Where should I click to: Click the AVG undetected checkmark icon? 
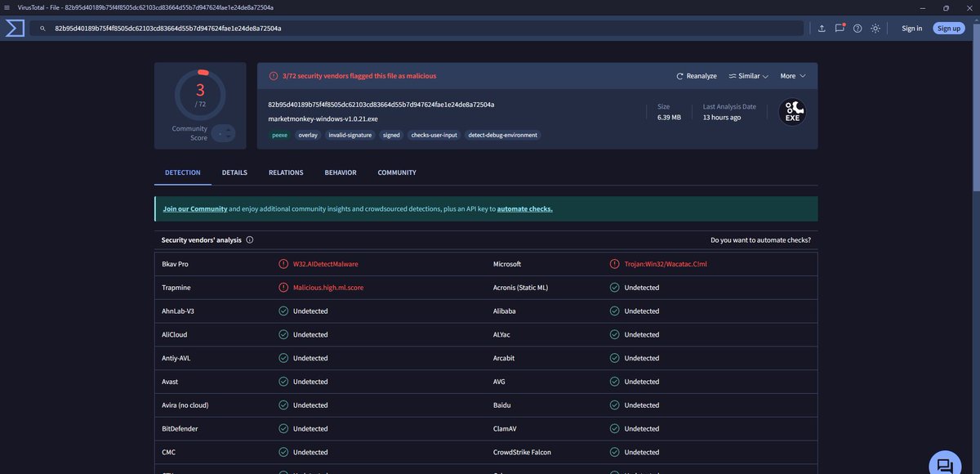615,382
